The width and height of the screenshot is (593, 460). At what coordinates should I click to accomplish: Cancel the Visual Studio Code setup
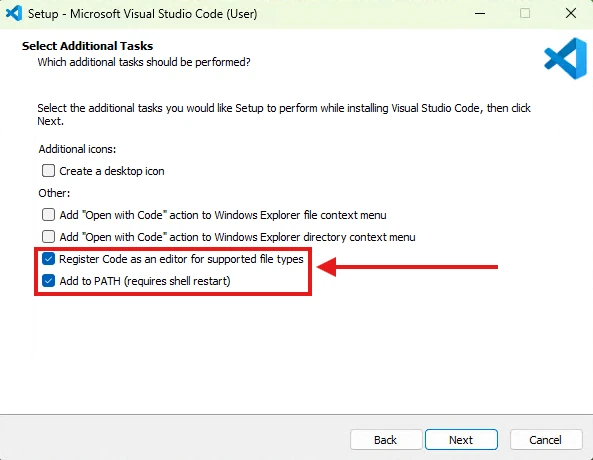[546, 440]
